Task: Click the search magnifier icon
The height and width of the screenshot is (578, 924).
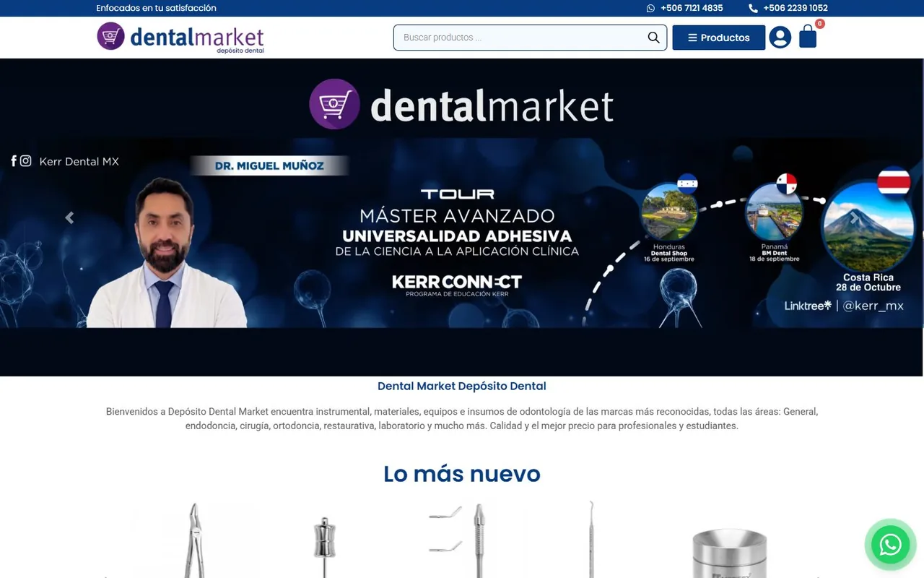Action: [x=653, y=38]
